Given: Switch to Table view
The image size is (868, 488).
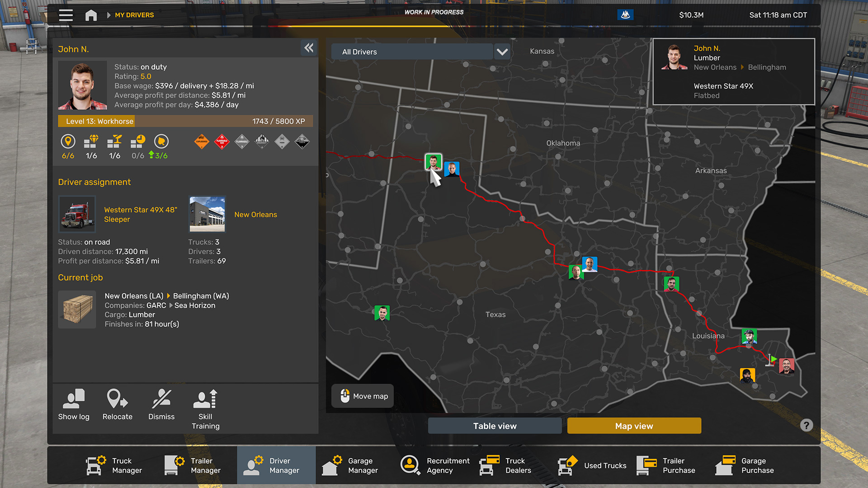Looking at the screenshot, I should [495, 426].
